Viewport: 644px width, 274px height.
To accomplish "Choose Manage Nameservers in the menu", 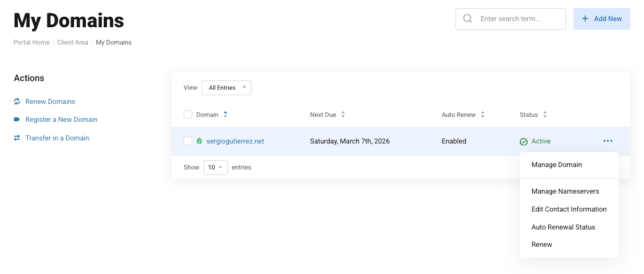I will (565, 192).
